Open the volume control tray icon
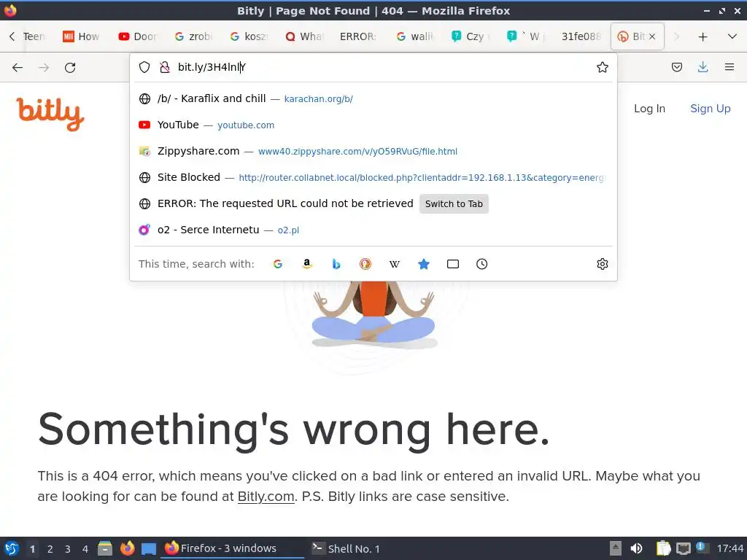 pos(636,548)
